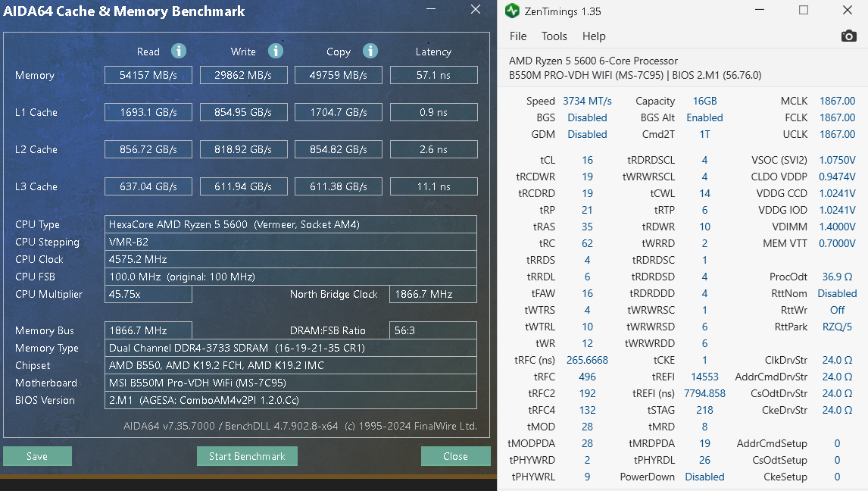
Task: Click tRC value 62
Action: [x=587, y=243]
